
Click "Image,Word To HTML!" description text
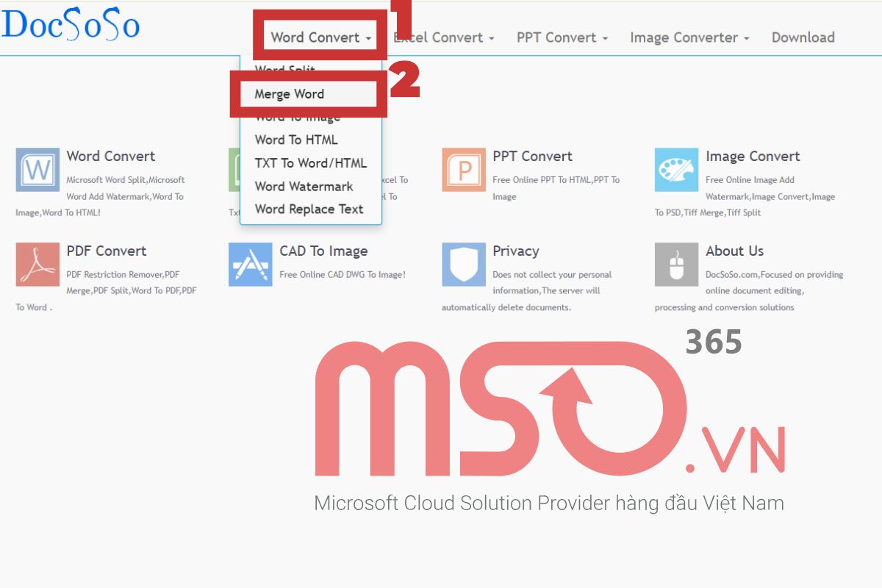pyautogui.click(x=58, y=213)
